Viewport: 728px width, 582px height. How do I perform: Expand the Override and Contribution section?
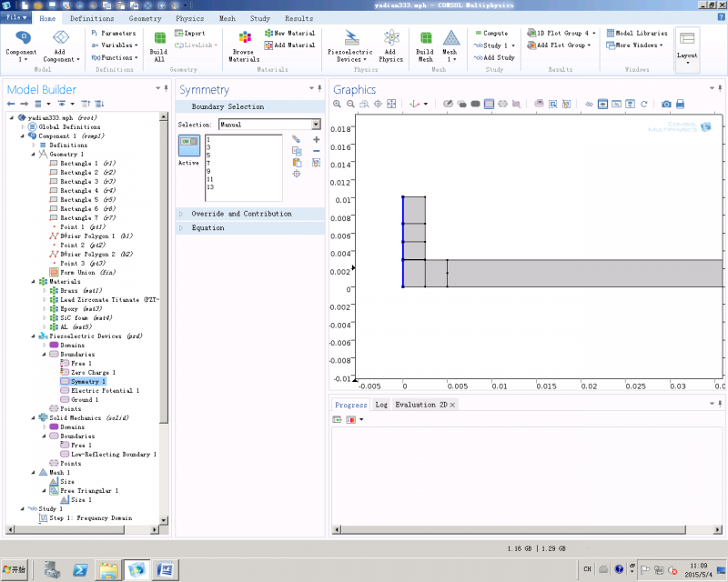tap(241, 214)
